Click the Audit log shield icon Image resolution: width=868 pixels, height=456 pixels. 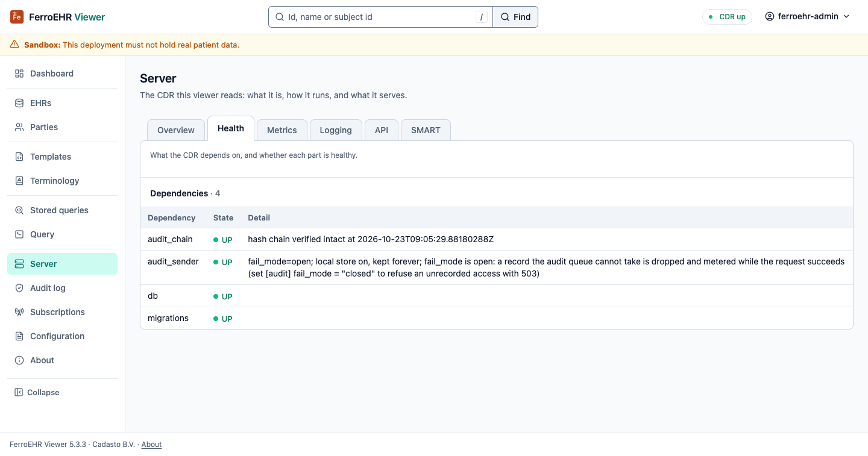19,288
